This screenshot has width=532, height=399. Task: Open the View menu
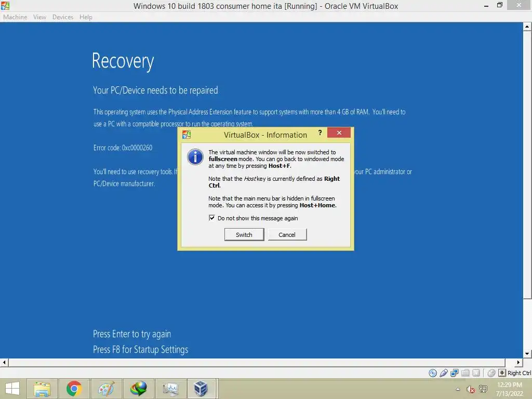tap(39, 17)
